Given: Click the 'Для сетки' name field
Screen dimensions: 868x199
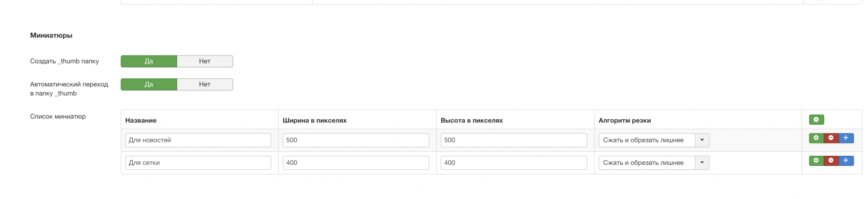Looking at the screenshot, I should [198, 163].
